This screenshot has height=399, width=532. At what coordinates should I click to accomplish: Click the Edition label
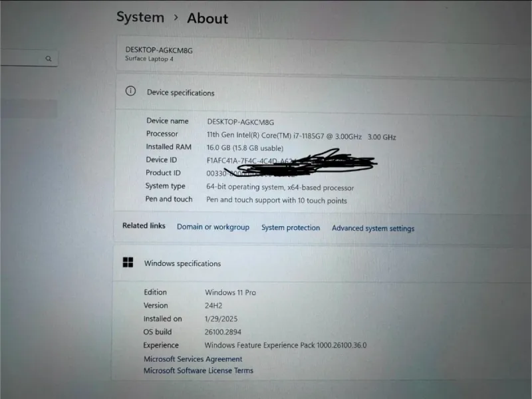(x=155, y=292)
